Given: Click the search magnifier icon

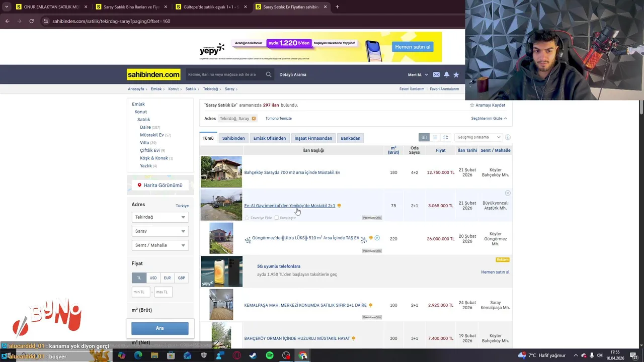Looking at the screenshot, I should coord(268,74).
